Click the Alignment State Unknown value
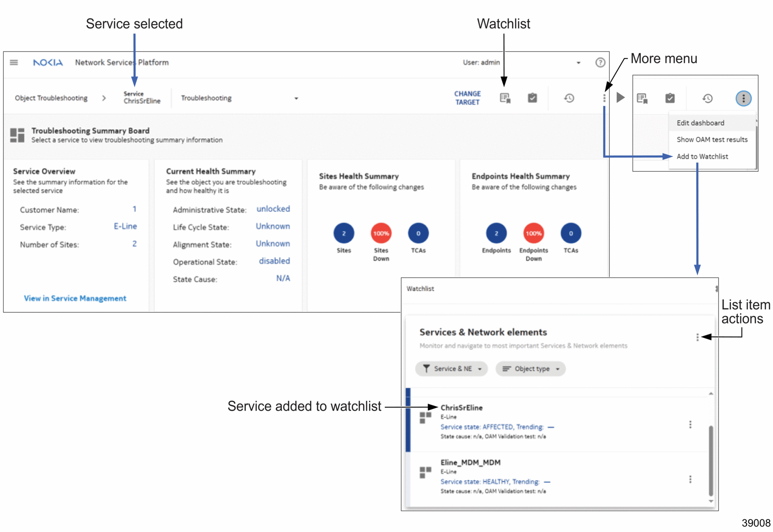 273,244
